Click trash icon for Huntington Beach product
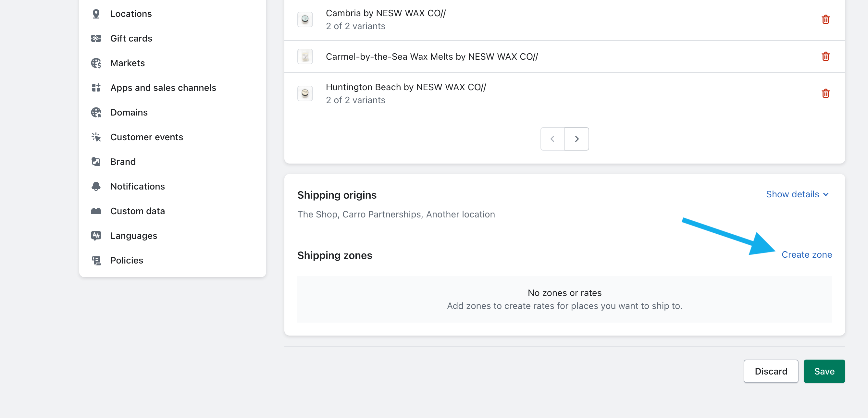Image resolution: width=868 pixels, height=418 pixels. pyautogui.click(x=825, y=93)
